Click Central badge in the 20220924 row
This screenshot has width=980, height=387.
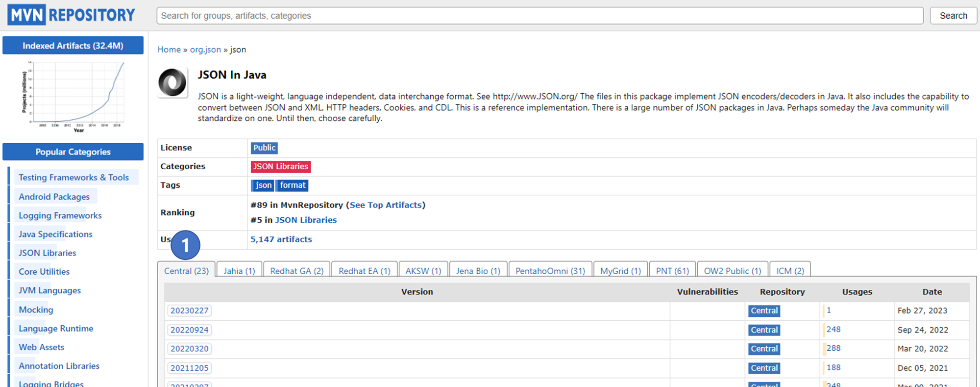tap(764, 330)
